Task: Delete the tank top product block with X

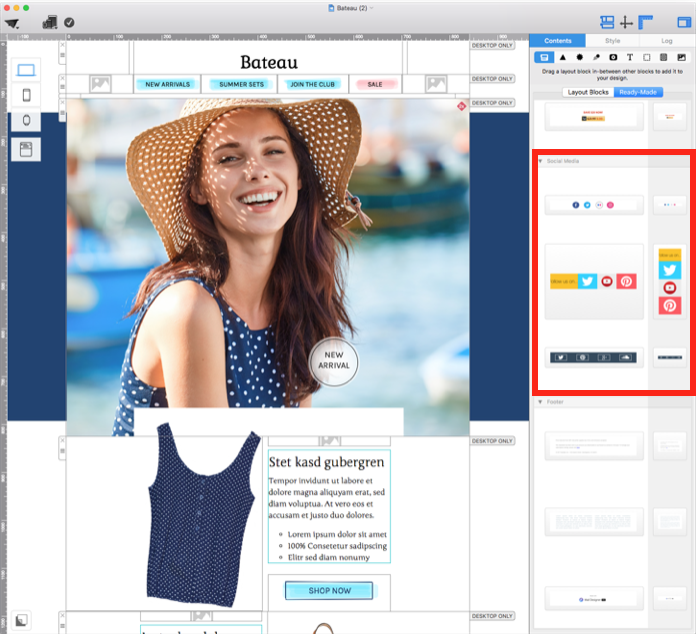Action: [62, 440]
